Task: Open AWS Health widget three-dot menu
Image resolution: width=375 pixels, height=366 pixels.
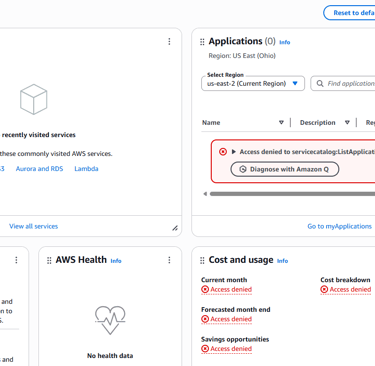Action: (x=169, y=260)
